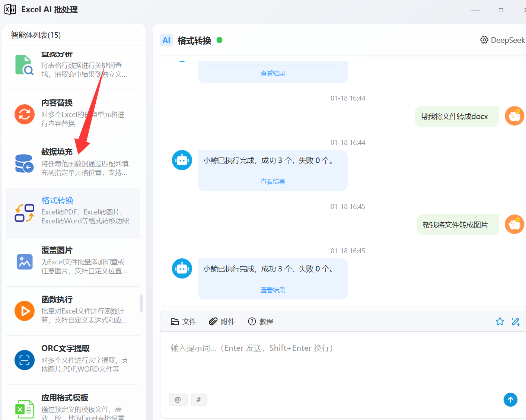
Task: Click the agent list scrollbar handle
Action: pyautogui.click(x=141, y=303)
